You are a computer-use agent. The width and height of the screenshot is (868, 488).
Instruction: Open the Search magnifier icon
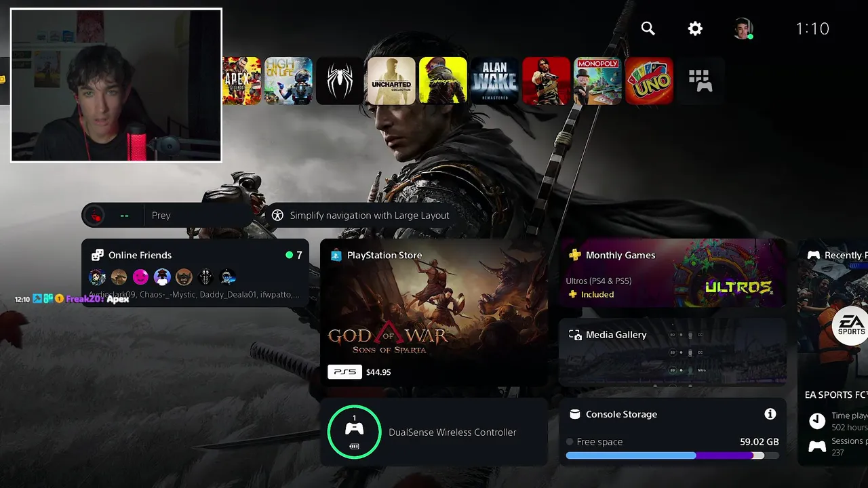click(648, 28)
